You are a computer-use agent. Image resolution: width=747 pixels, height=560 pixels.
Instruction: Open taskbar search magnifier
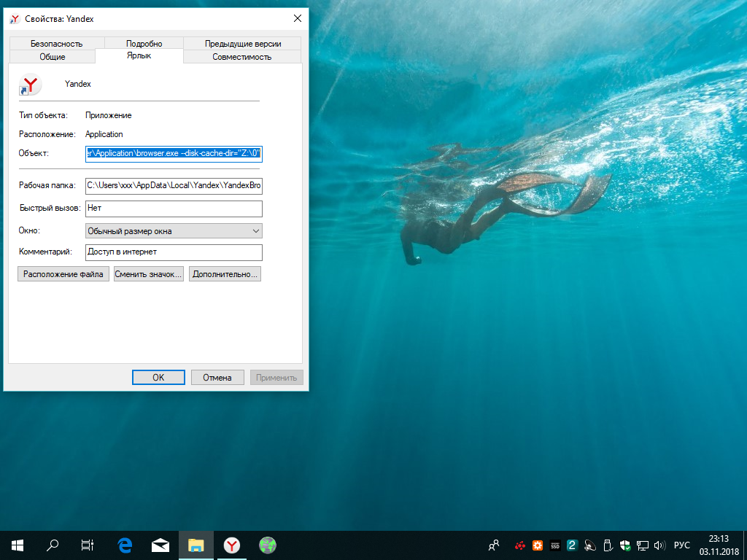(53, 545)
